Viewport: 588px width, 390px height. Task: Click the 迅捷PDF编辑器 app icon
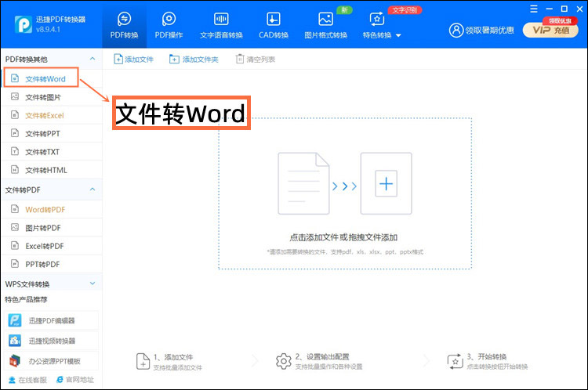click(x=15, y=320)
